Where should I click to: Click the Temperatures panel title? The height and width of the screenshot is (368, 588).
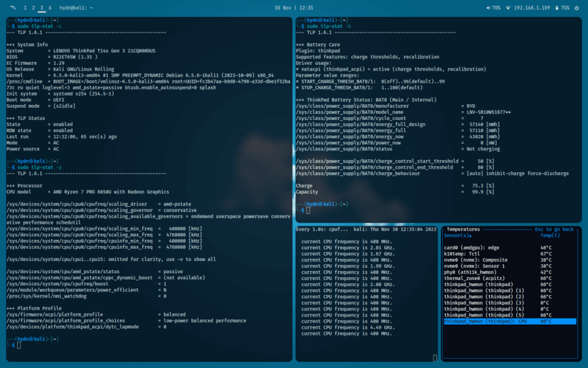pyautogui.click(x=463, y=229)
